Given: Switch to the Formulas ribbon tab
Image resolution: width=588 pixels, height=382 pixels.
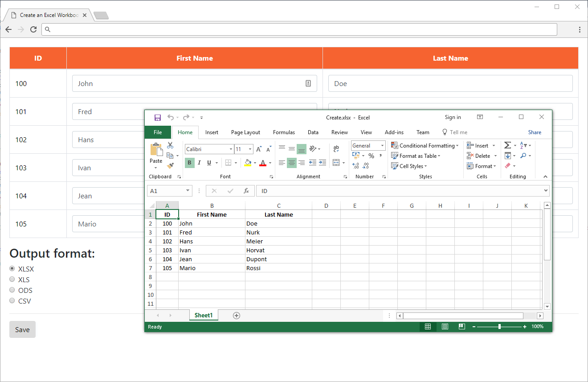Looking at the screenshot, I should click(x=284, y=132).
